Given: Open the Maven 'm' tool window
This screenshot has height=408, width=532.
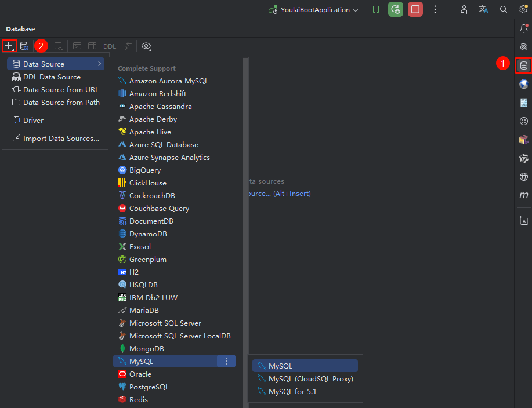Looking at the screenshot, I should pos(524,195).
